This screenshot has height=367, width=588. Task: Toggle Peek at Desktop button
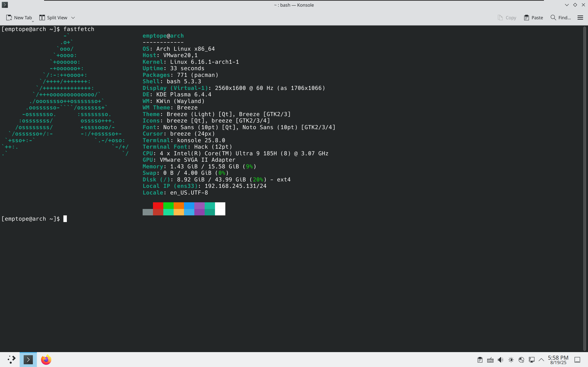pyautogui.click(x=577, y=360)
